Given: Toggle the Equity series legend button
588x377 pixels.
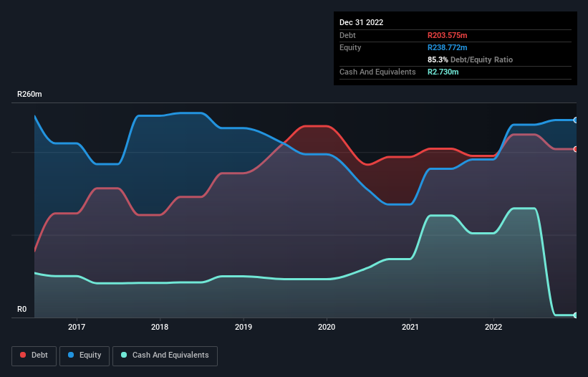Looking at the screenshot, I should tap(85, 355).
